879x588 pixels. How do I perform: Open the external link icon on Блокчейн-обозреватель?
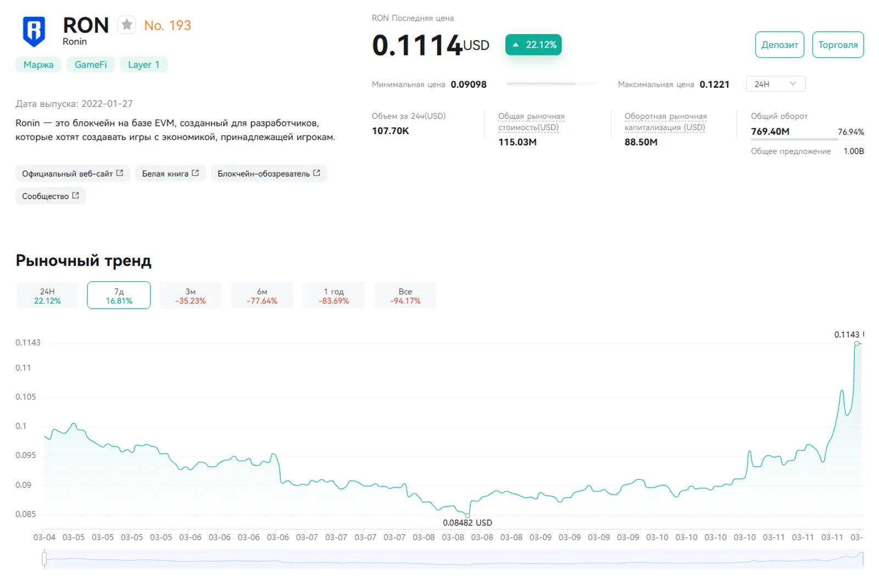pos(316,173)
